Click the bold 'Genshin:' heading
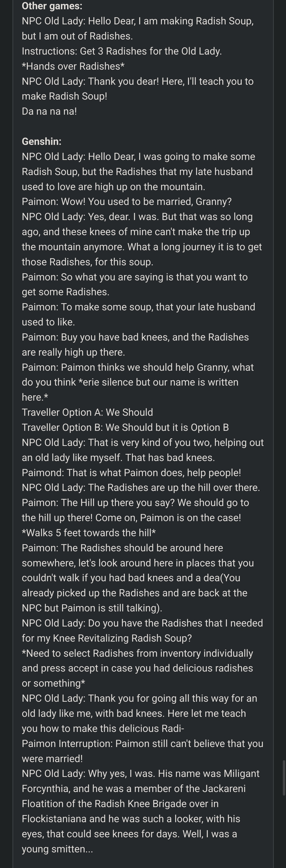The height and width of the screenshot is (868, 286). point(42,141)
